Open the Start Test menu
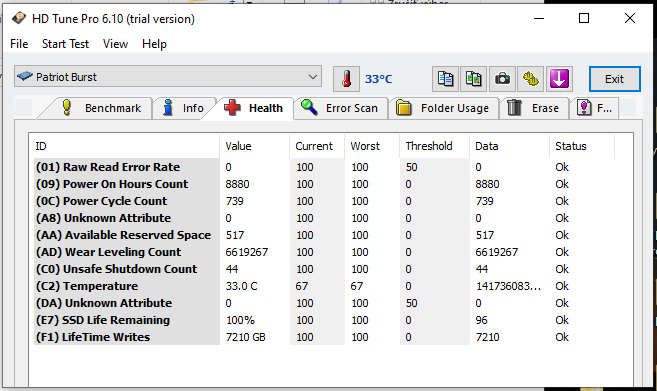Screen dimensions: 657x391 (65, 44)
